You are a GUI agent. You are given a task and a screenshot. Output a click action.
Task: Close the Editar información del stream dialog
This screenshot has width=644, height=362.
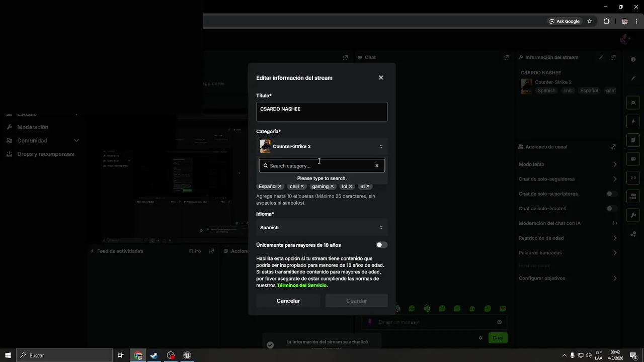tap(381, 77)
